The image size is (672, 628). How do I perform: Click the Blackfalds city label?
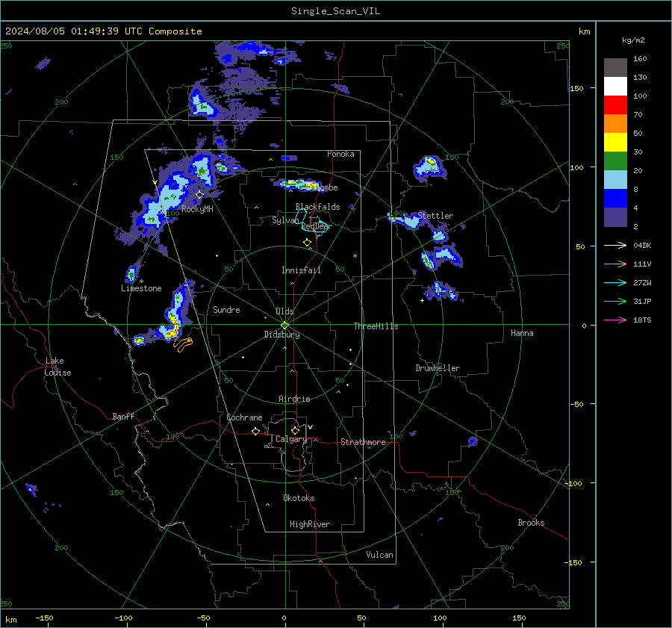tap(317, 207)
